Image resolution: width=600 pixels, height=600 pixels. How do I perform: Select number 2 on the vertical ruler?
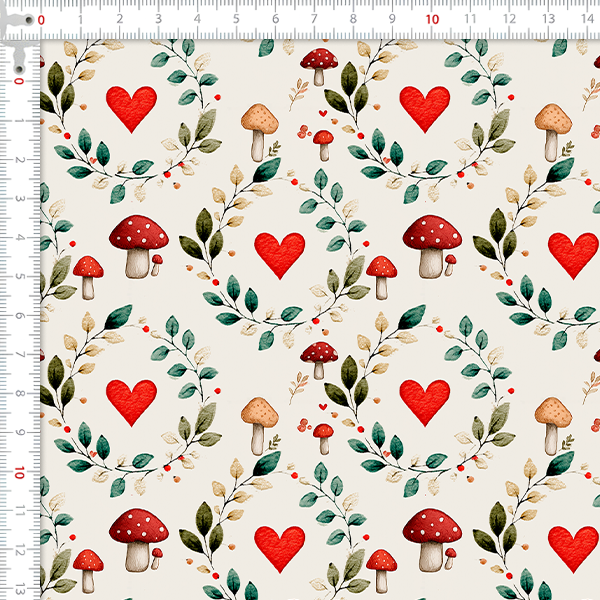pyautogui.click(x=19, y=160)
